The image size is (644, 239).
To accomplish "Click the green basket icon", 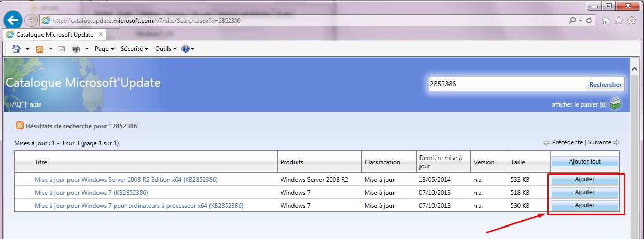I will pyautogui.click(x=615, y=103).
